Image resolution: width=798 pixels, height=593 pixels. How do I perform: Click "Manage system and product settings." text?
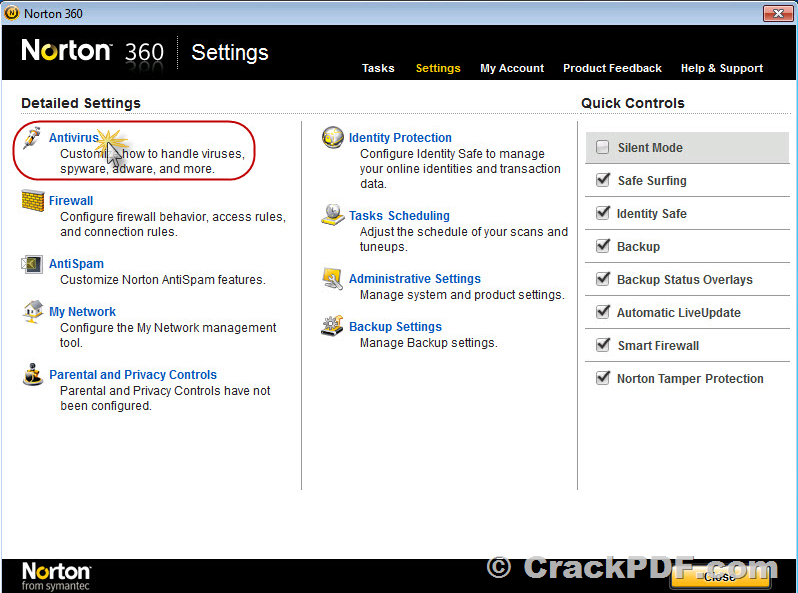[462, 295]
